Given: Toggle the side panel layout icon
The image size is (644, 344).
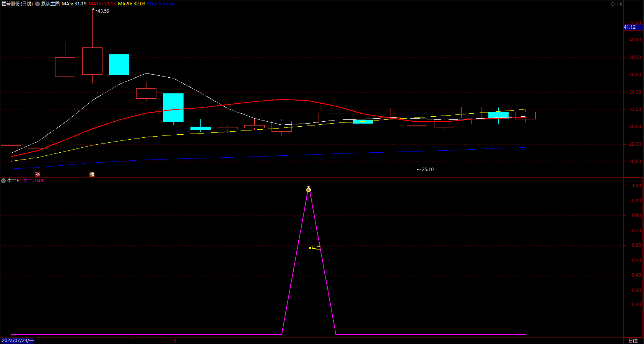Looking at the screenshot, I should pos(620,4).
